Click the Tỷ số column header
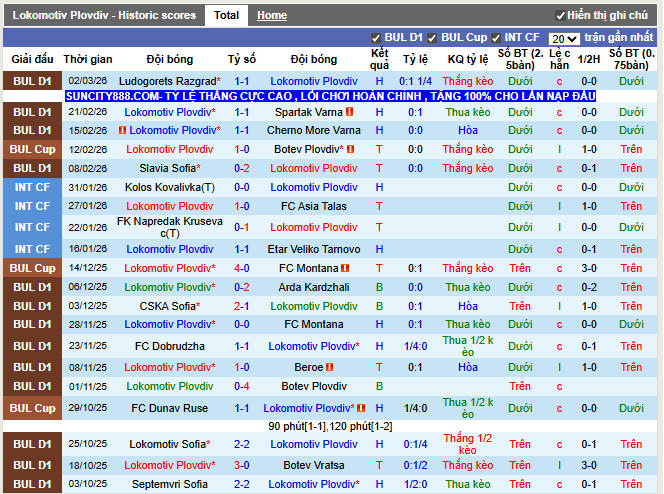664x494 pixels. [x=242, y=59]
